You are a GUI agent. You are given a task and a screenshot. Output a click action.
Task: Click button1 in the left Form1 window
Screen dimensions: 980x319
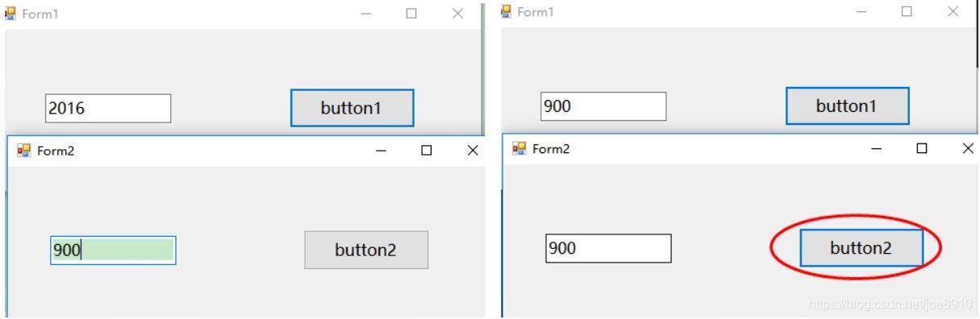point(352,108)
